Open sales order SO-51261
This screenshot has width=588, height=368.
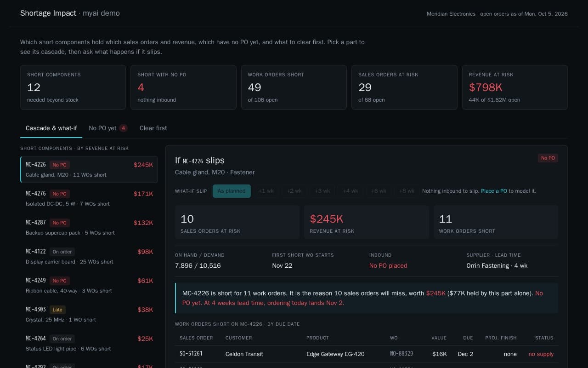pos(191,354)
